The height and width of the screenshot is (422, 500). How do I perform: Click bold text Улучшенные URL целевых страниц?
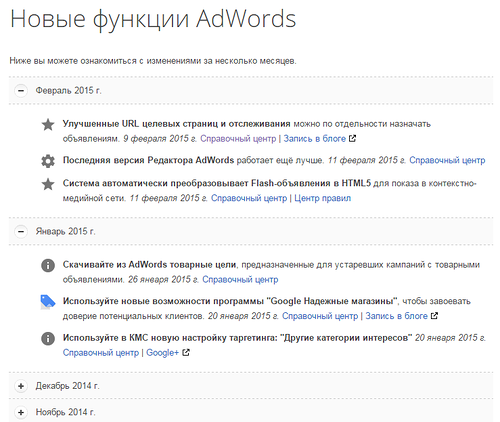click(x=177, y=124)
